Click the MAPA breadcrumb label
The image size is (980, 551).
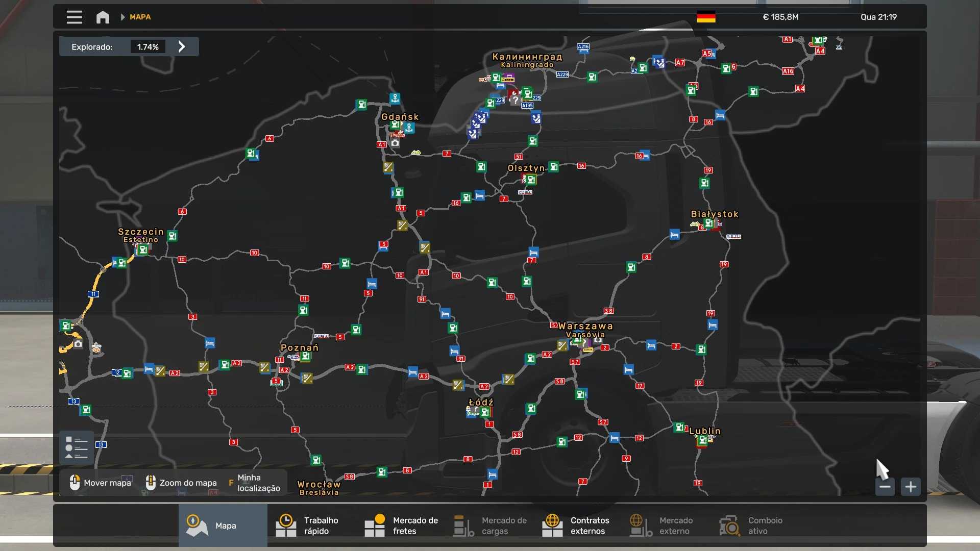point(140,17)
